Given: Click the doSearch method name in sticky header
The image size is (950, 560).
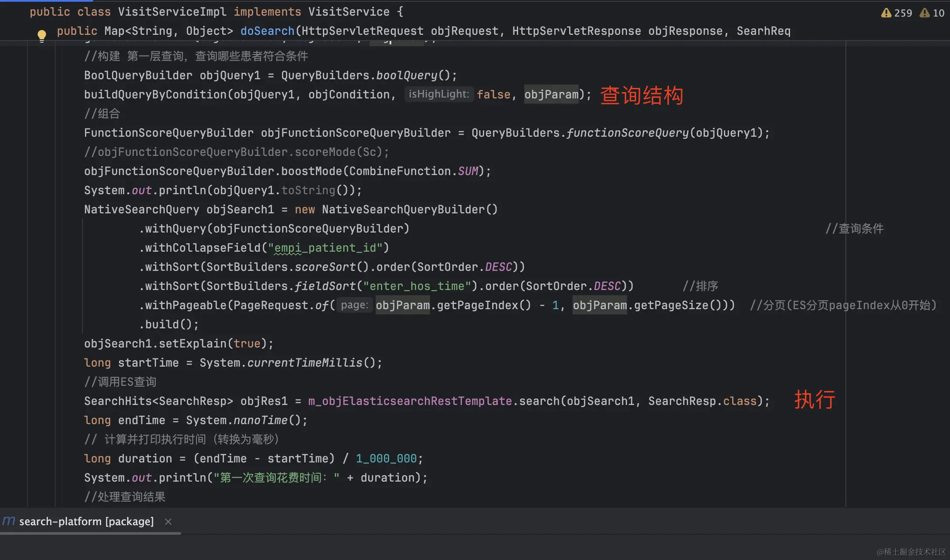Looking at the screenshot, I should click(x=267, y=31).
